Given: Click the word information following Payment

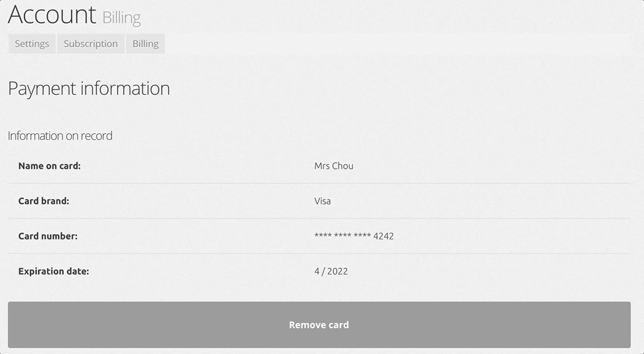Looking at the screenshot, I should [x=125, y=88].
